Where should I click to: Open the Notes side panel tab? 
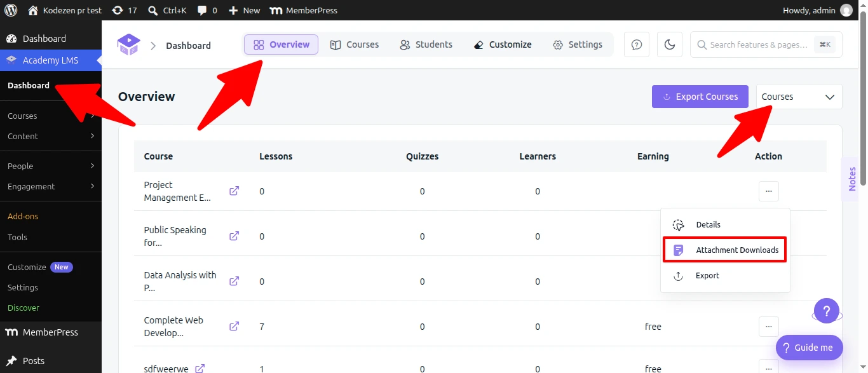851,179
